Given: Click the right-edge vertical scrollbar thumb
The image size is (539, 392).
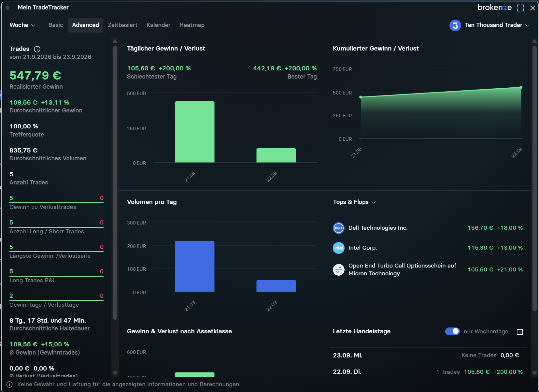Looking at the screenshot, I should coord(534,179).
